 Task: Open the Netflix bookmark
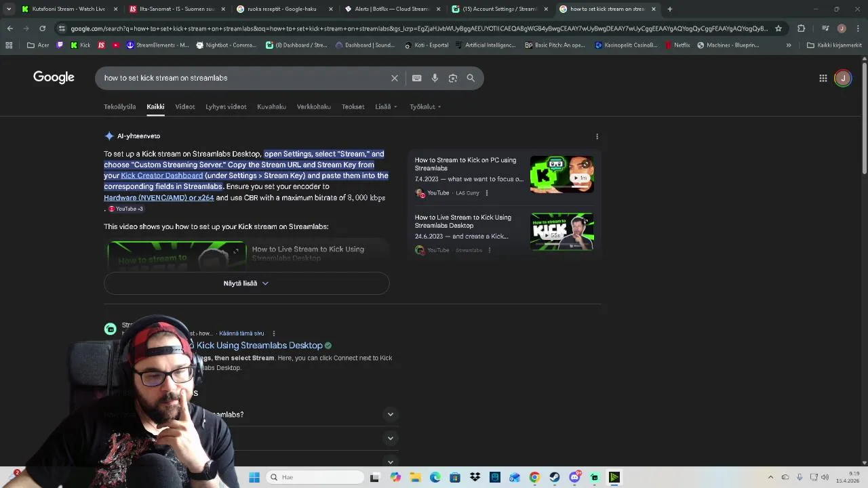pos(676,45)
